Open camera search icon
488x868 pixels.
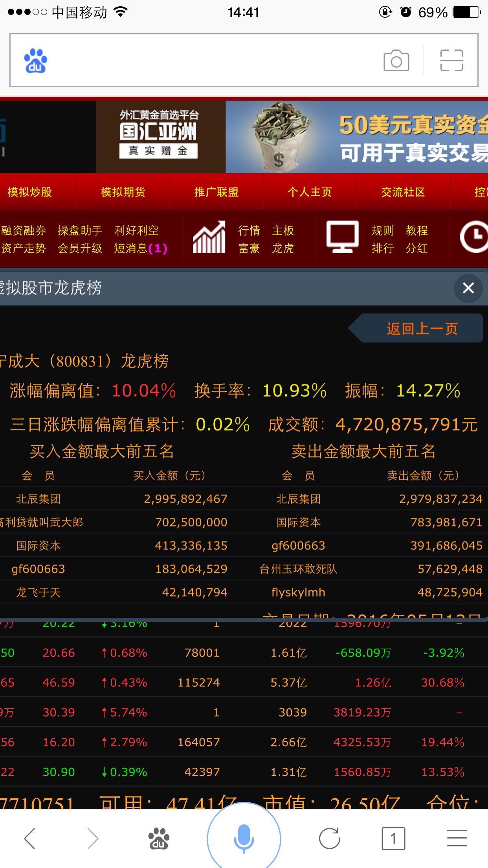coord(396,61)
